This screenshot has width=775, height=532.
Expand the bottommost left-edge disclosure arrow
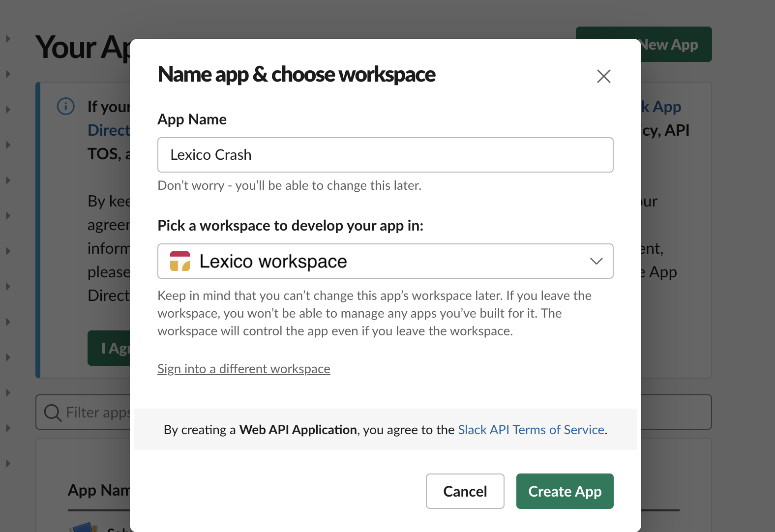coord(8,463)
